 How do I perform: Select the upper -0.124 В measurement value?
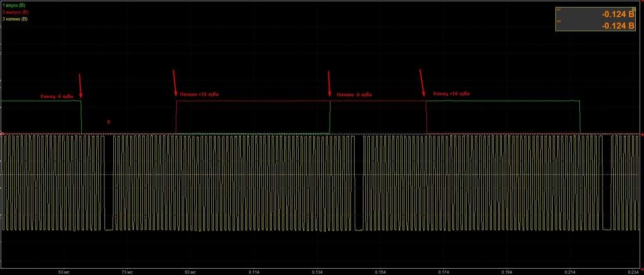pos(618,14)
